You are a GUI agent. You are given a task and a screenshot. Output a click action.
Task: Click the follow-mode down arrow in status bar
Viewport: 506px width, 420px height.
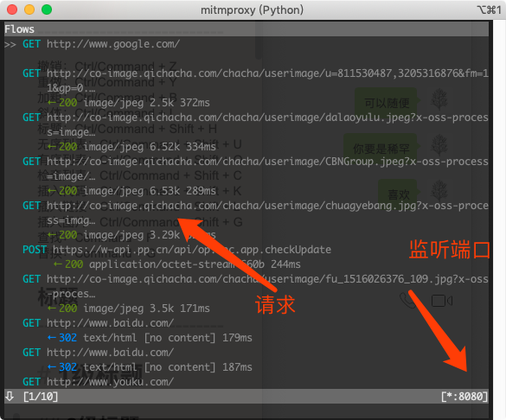tap(10, 396)
